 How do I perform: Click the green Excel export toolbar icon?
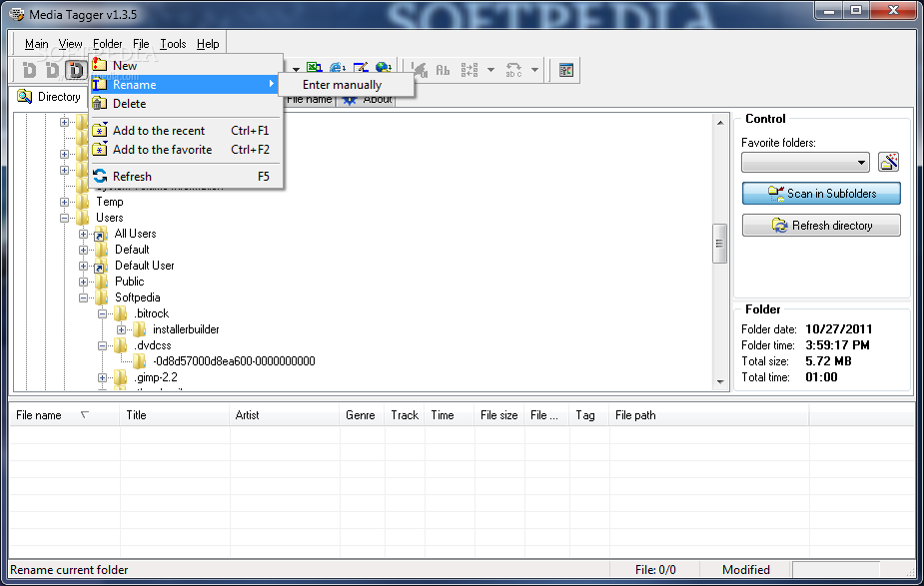314,70
